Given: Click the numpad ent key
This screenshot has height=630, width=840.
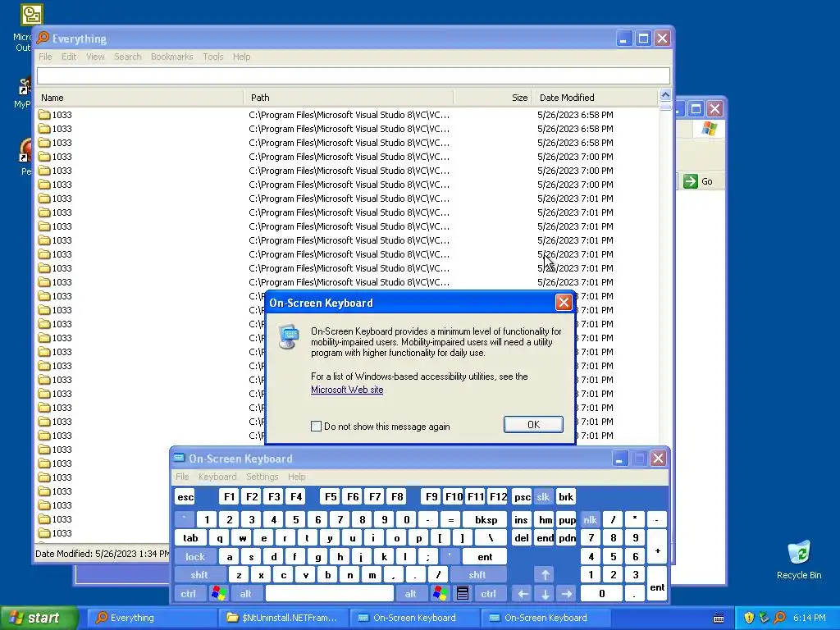Looking at the screenshot, I should pos(657,584).
